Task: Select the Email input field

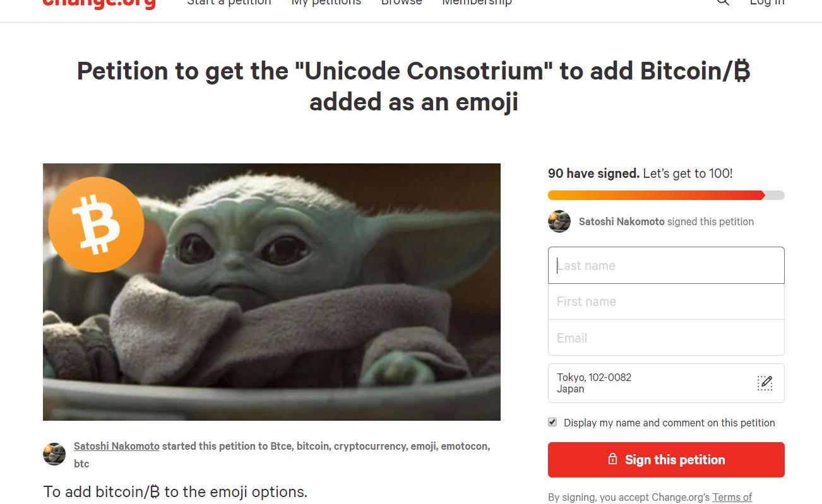Action: [666, 338]
